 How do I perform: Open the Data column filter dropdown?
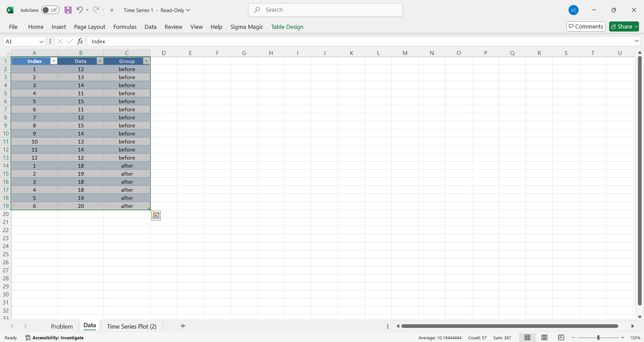point(100,61)
